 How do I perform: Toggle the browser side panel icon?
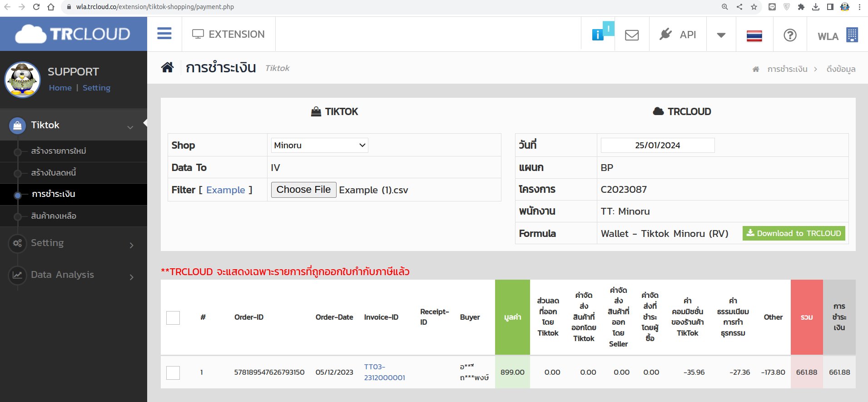(x=830, y=7)
